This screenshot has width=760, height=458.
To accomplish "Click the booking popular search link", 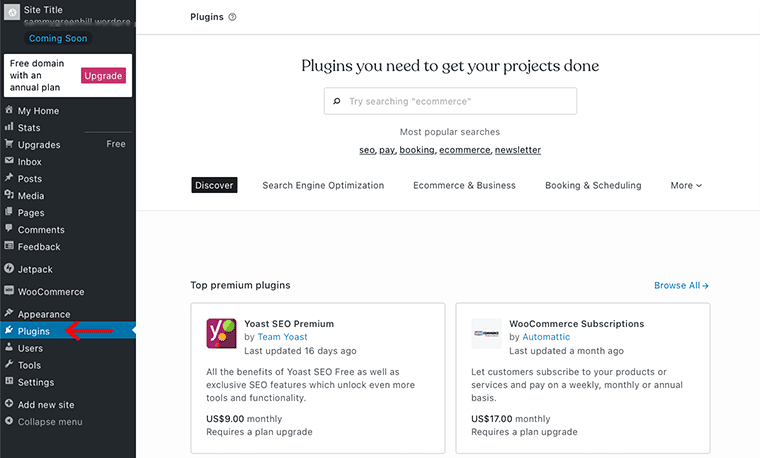I will [417, 150].
